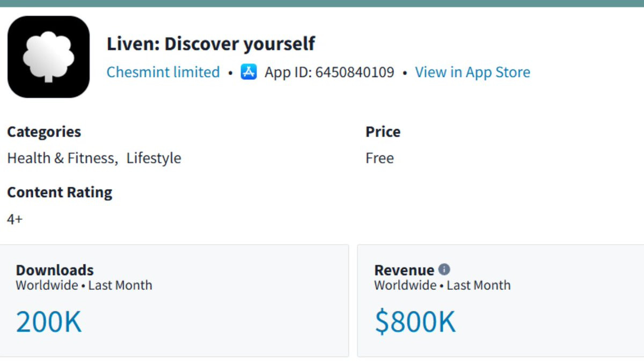Click the Categories heading
Image resolution: width=644 pixels, height=361 pixels.
click(44, 132)
